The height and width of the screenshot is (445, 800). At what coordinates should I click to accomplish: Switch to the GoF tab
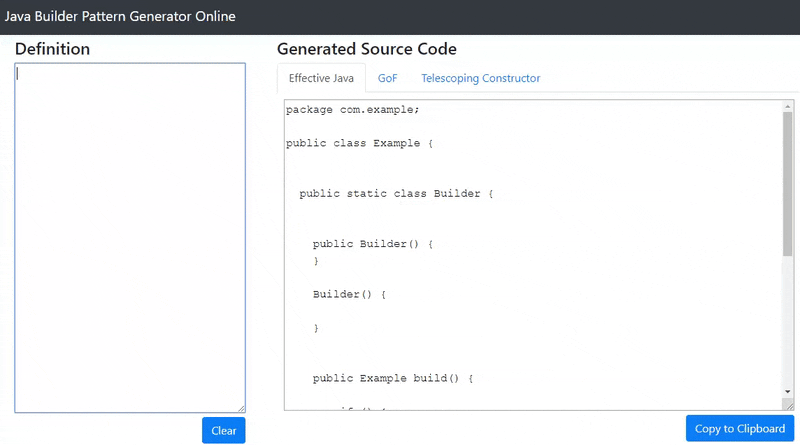tap(387, 78)
